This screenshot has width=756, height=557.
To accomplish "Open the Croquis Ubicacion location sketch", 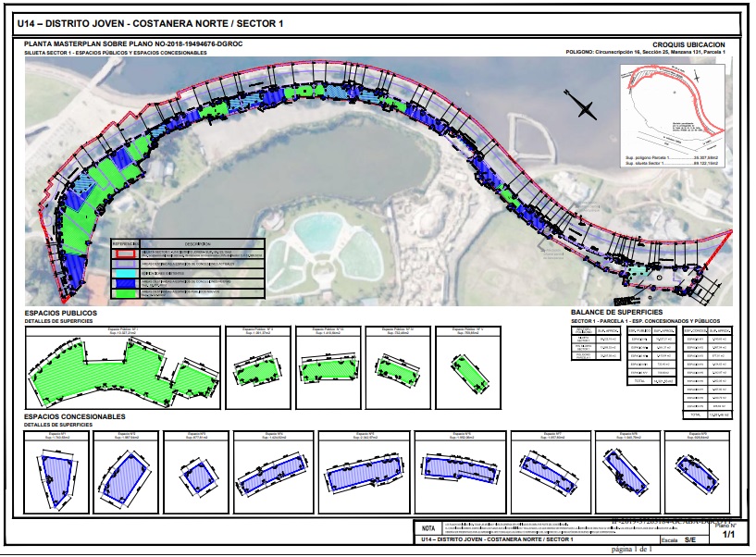I will pos(673,116).
